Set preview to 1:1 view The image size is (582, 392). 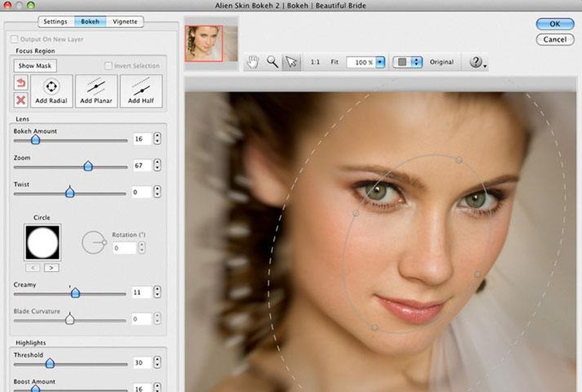tap(315, 62)
